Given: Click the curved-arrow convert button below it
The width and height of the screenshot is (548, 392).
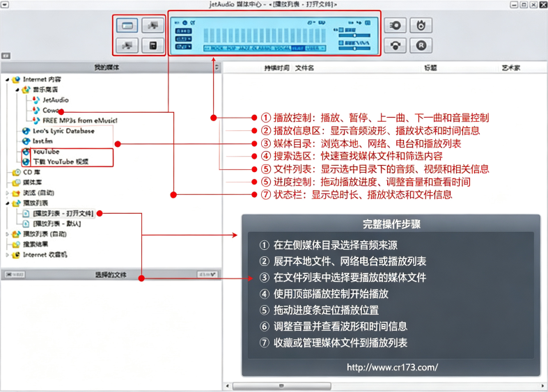Looking at the screenshot, I should tap(396, 45).
